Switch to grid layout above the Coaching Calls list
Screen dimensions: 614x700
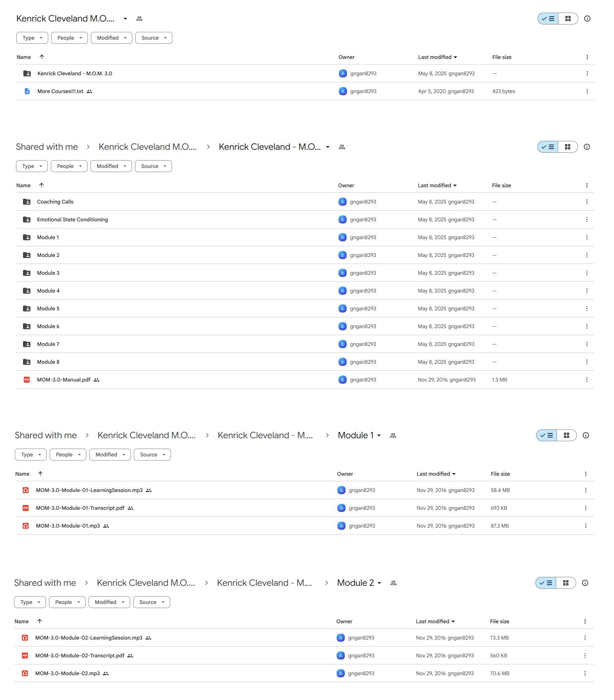point(568,147)
